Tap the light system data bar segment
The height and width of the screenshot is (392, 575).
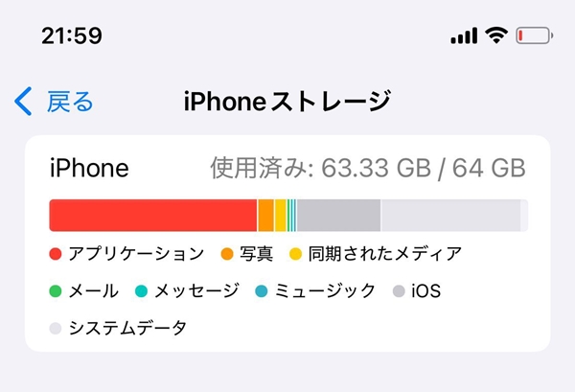tap(450, 216)
